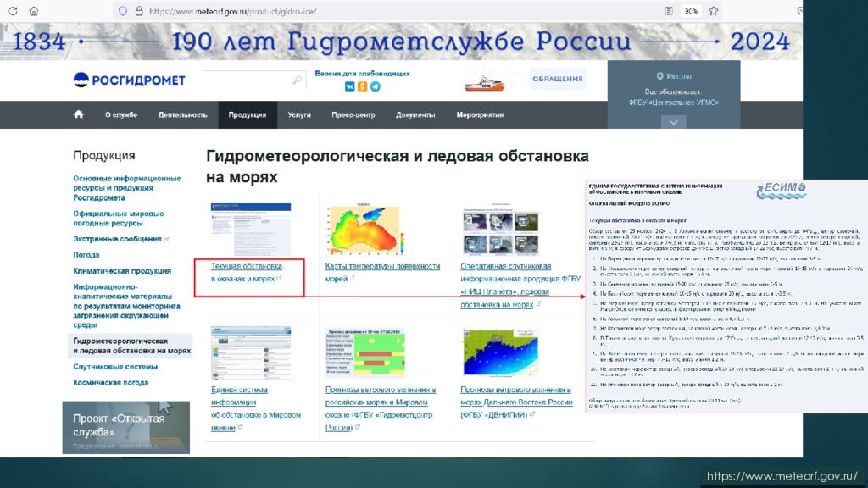Viewport: 868px width, 488px height.
Task: Click the ship illustration in the header
Action: 484,82
